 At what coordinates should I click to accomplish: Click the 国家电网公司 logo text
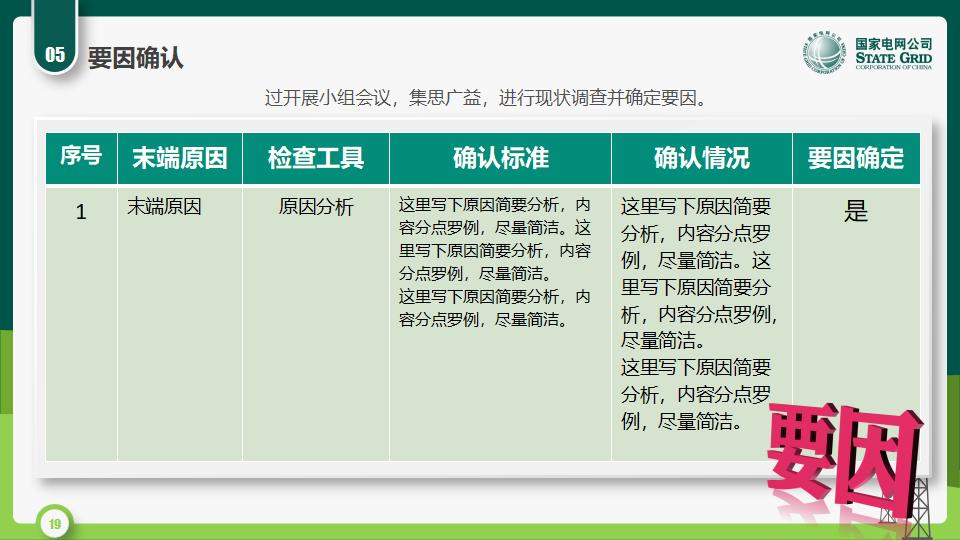[x=893, y=43]
